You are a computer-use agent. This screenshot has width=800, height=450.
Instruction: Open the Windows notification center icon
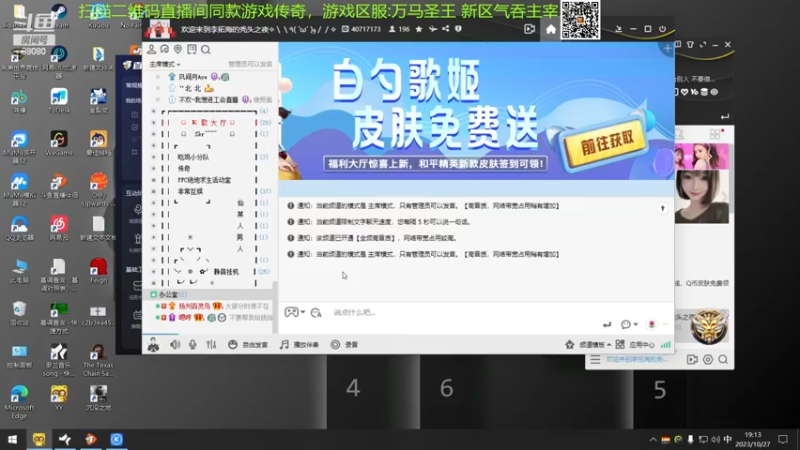(x=783, y=439)
